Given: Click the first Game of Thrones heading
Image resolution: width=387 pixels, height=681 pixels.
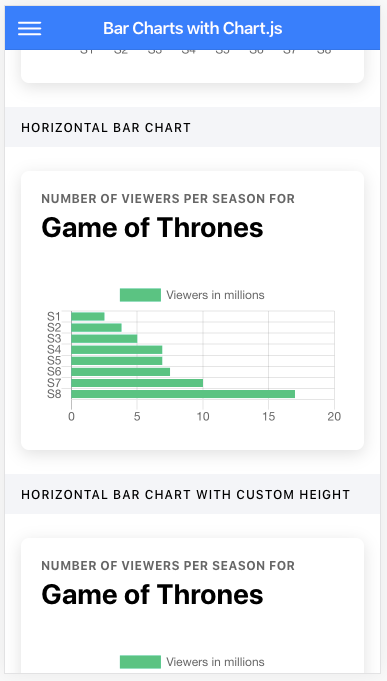Looking at the screenshot, I should click(152, 228).
